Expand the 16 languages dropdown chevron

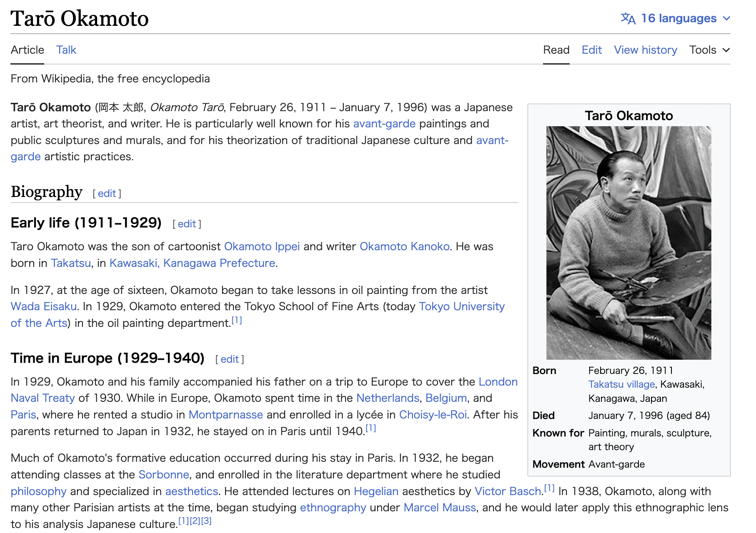click(x=726, y=18)
